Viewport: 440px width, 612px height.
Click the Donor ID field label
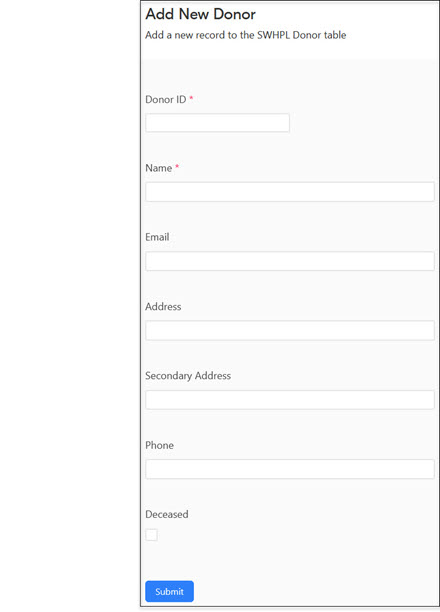pos(166,100)
